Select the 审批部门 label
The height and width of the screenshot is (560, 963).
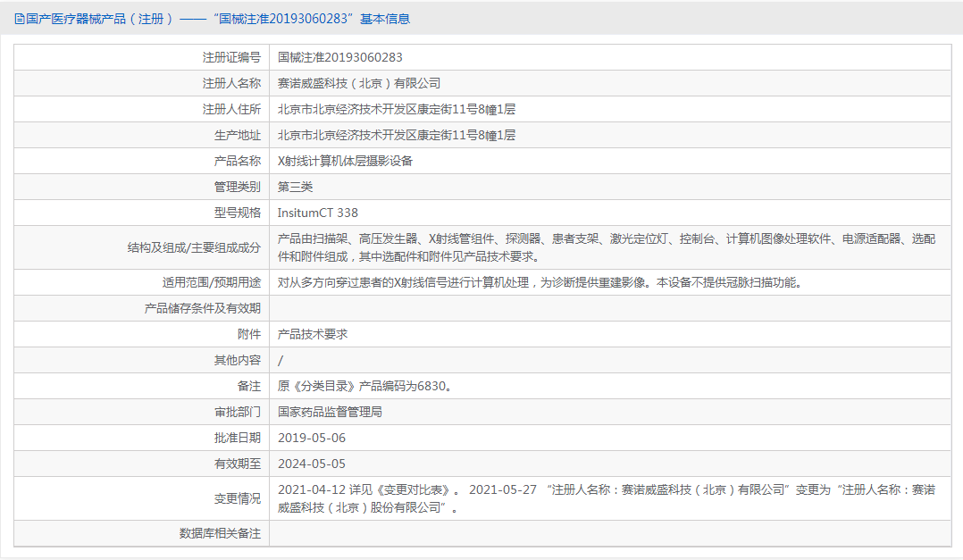(237, 412)
